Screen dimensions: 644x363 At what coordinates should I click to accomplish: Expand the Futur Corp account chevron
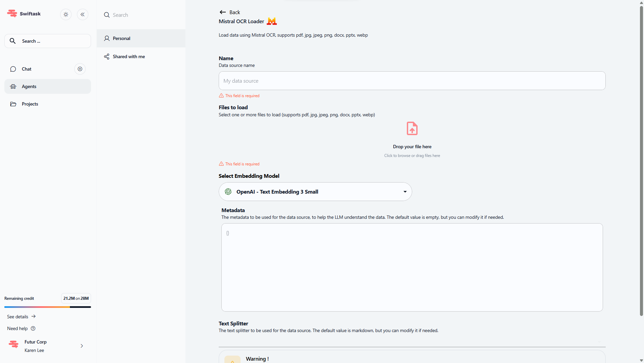(82, 346)
